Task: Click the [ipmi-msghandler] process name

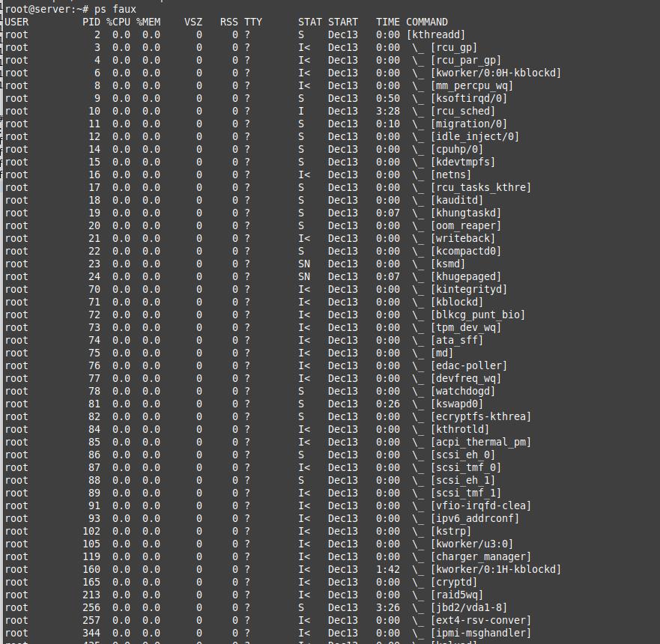Action: [481, 633]
